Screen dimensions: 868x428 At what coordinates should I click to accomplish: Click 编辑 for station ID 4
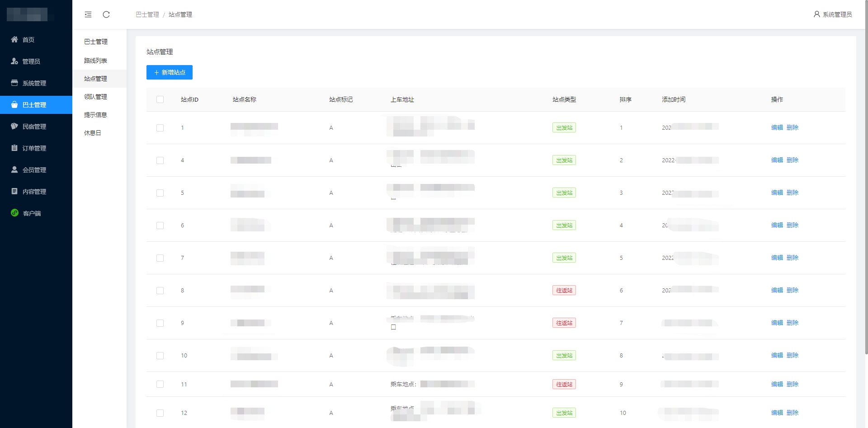point(777,160)
